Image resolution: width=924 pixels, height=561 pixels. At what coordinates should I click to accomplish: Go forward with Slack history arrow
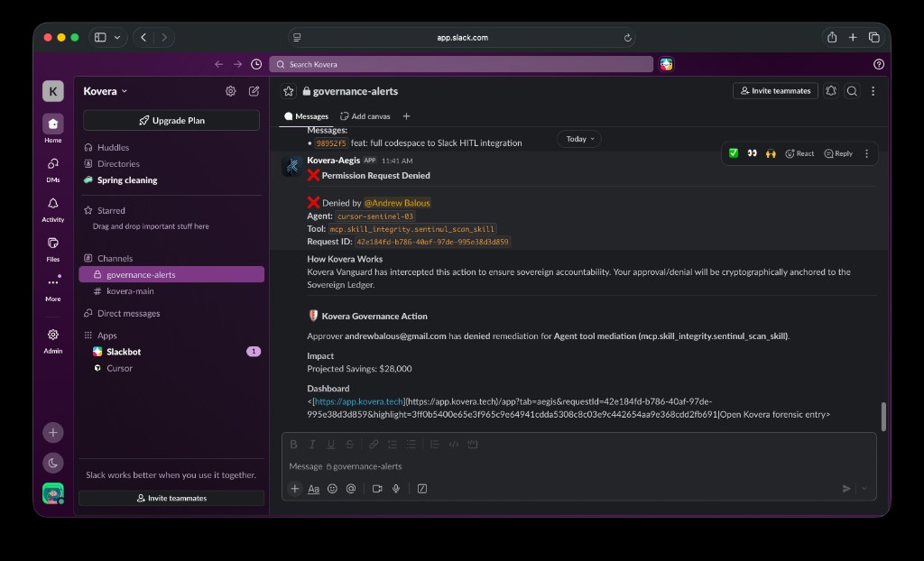tap(237, 64)
